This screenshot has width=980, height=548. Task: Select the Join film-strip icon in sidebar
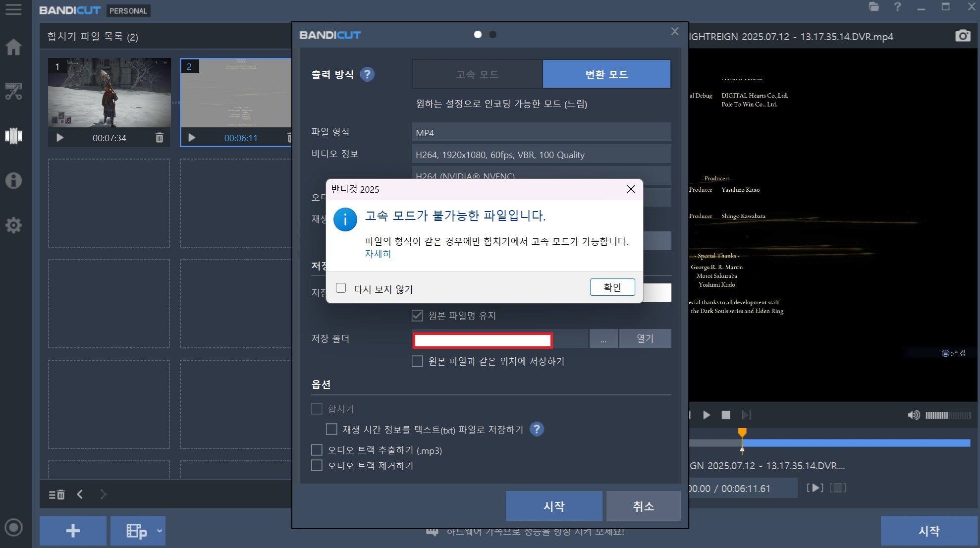13,136
